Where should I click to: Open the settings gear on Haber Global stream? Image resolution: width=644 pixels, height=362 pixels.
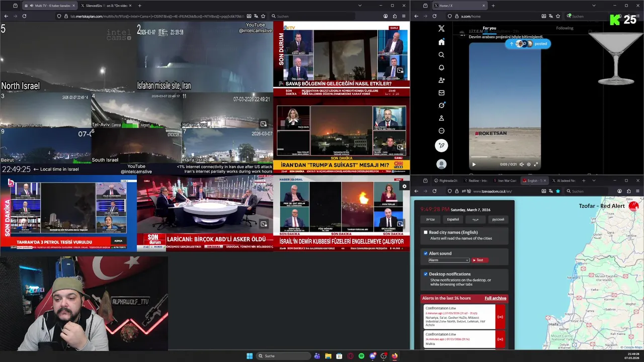[404, 187]
